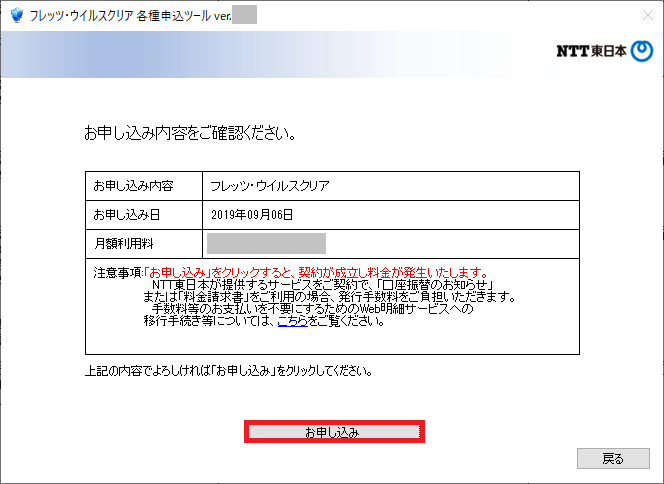Click the red contract warning text

[317, 272]
